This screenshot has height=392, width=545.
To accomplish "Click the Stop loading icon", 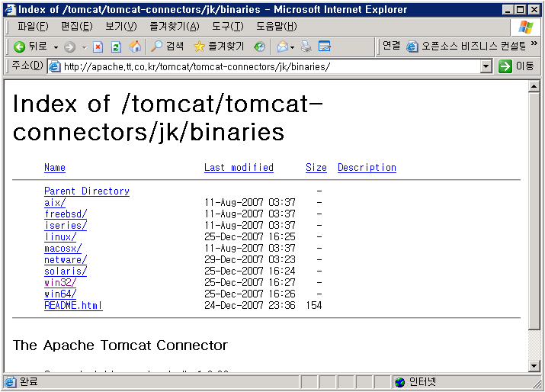I will click(98, 47).
